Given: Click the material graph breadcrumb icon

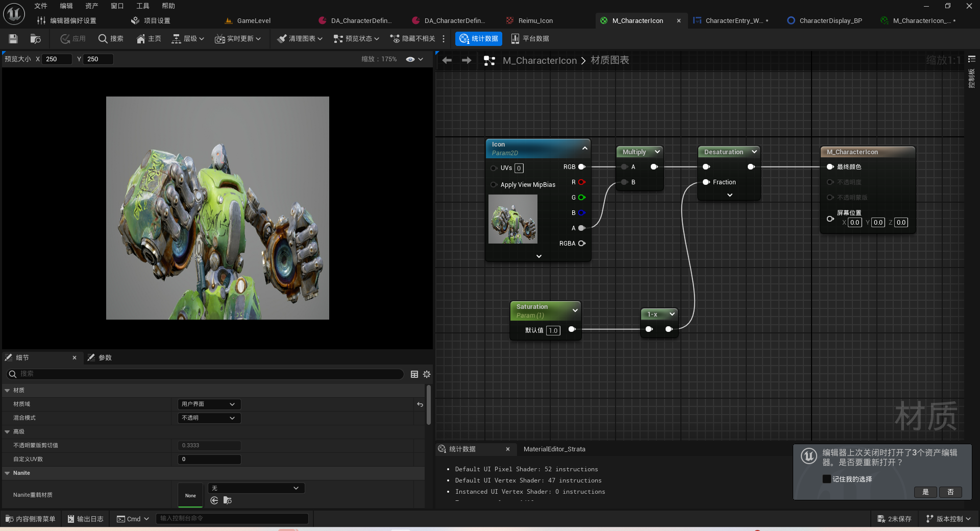Looking at the screenshot, I should (x=489, y=61).
